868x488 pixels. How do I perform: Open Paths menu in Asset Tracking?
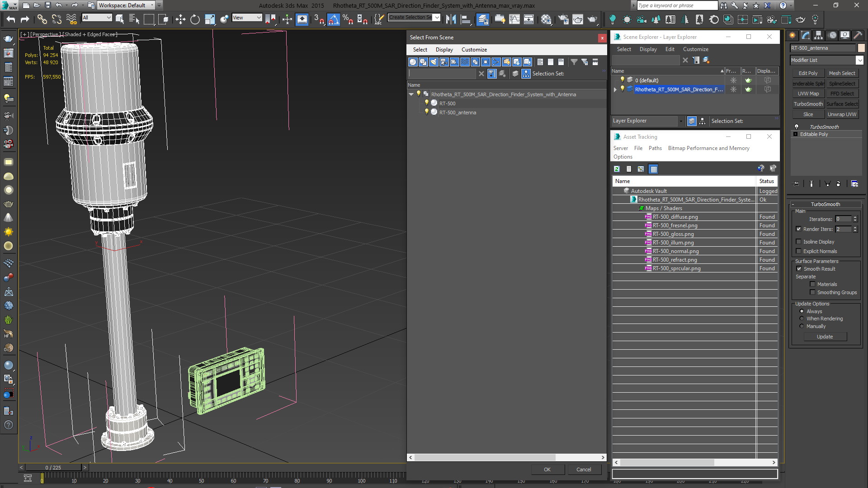pos(655,148)
